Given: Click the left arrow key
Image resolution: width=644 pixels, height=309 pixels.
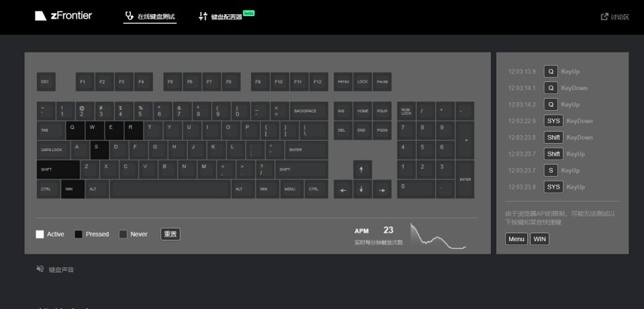Looking at the screenshot, I should tap(343, 189).
